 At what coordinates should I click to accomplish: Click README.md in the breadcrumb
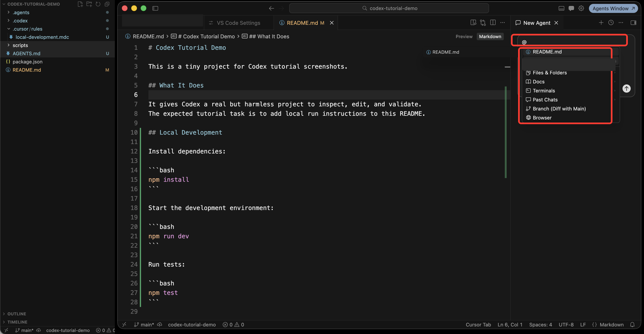pos(148,36)
